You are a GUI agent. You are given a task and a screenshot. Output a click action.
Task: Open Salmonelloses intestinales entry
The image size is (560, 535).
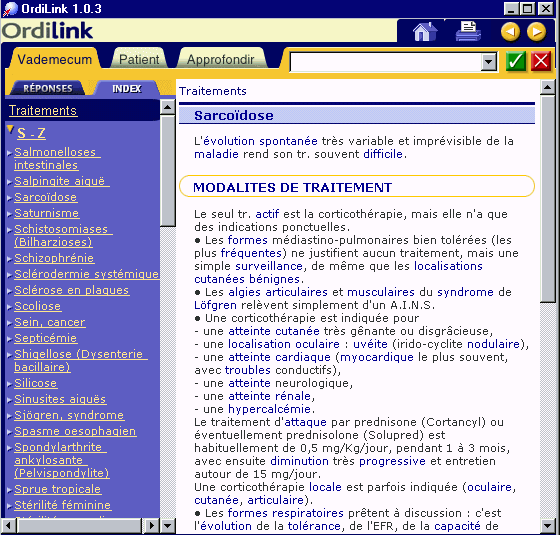[57, 159]
